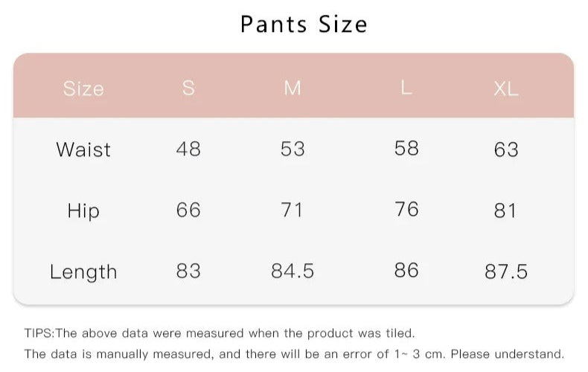
Task: Click hip value 81 for size XL
Action: [505, 211]
